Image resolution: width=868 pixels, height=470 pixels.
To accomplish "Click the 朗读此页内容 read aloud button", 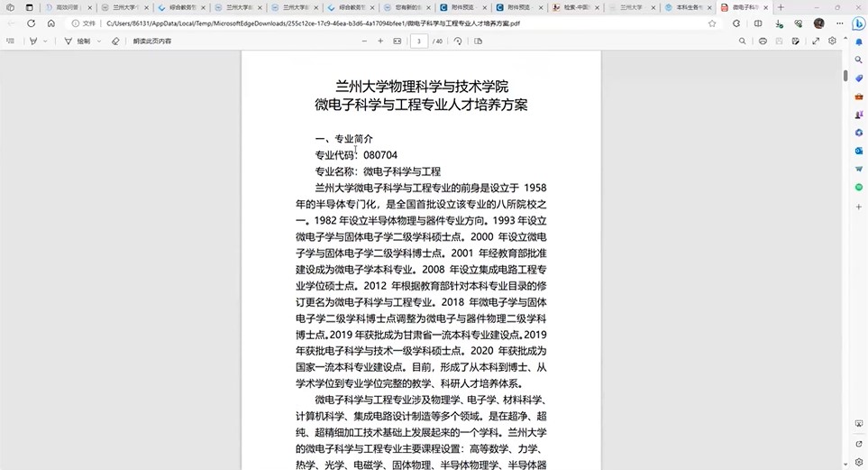I will pyautogui.click(x=151, y=41).
